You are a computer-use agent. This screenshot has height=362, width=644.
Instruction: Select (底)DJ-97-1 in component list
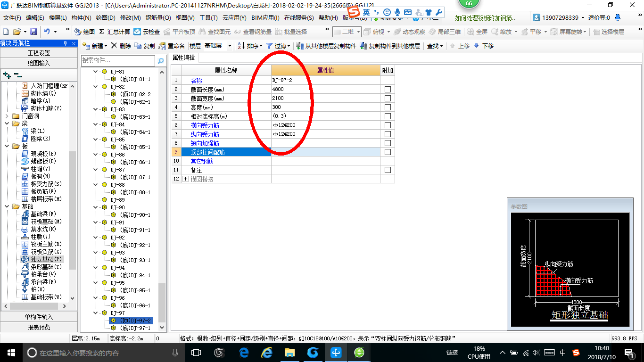tap(135, 328)
